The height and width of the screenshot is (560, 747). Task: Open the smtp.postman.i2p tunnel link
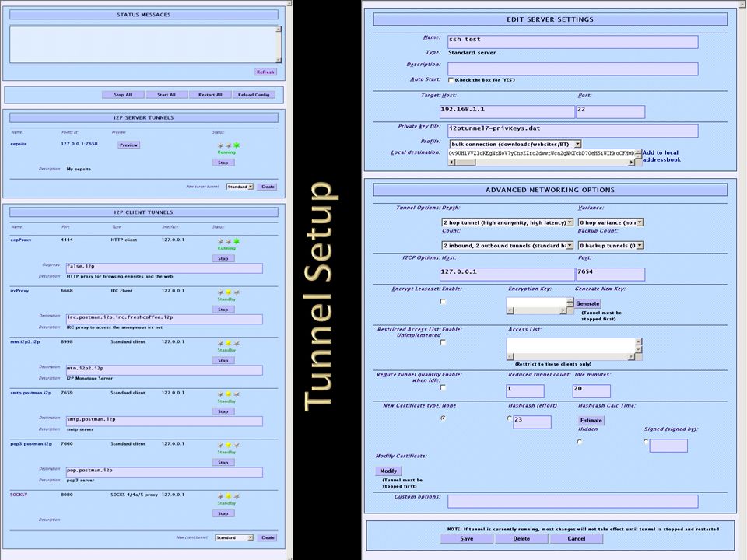click(30, 393)
